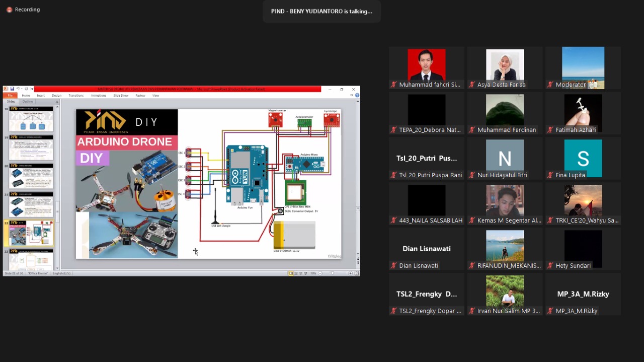Click the Recording indicator

coord(23,10)
